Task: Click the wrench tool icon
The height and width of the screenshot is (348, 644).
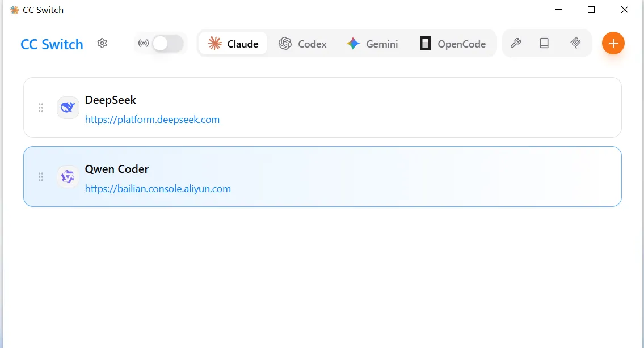Action: coord(516,43)
